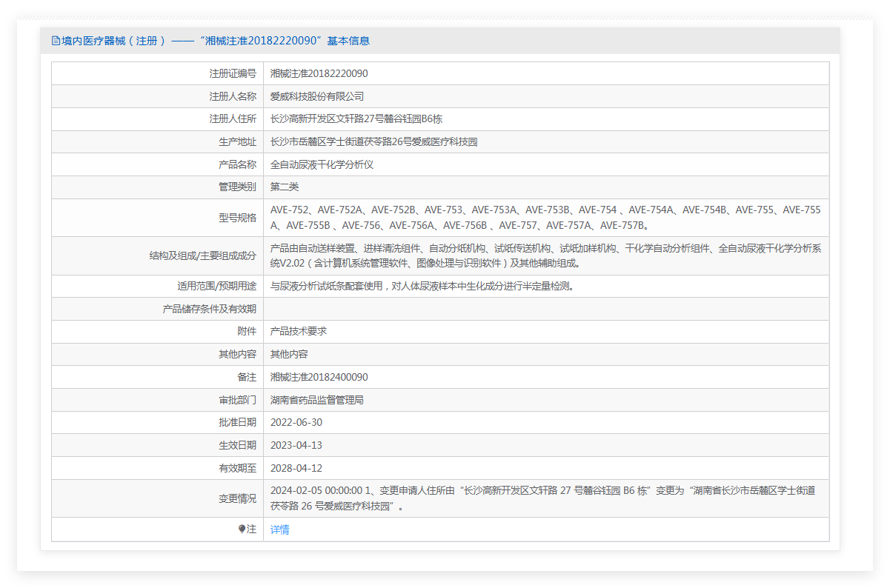This screenshot has height=588, width=890.
Task: Open the 详情 link in the notes row
Action: pos(280,529)
